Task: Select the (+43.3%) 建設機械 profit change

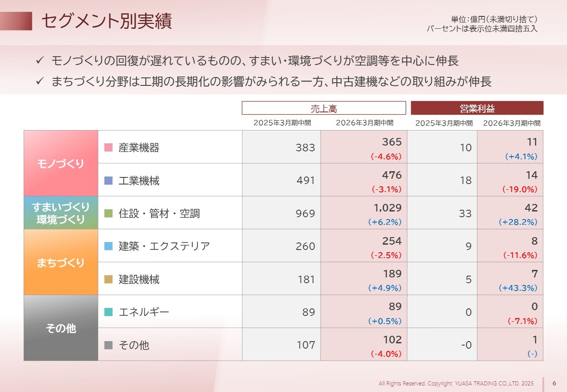Action: point(518,288)
